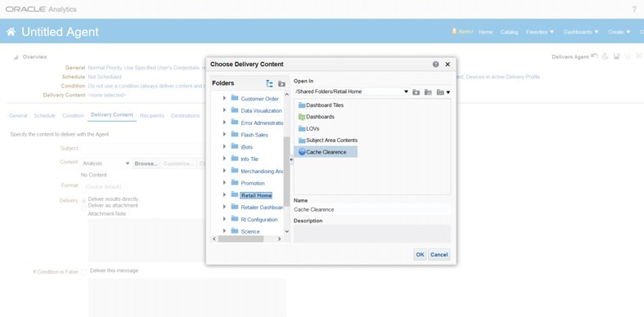Click the Info Tile folder icon
644x317 pixels.
point(235,158)
